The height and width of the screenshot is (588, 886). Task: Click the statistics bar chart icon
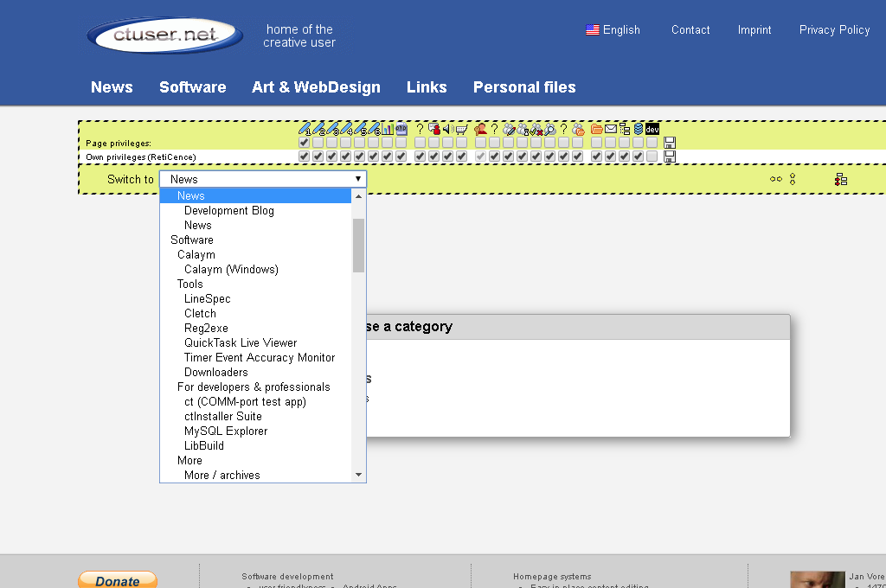(x=388, y=129)
